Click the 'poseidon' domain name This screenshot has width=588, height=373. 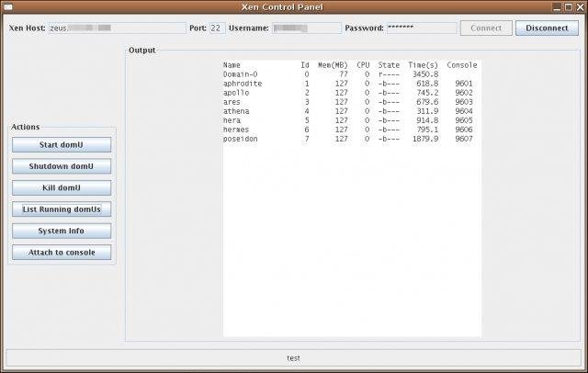click(241, 139)
